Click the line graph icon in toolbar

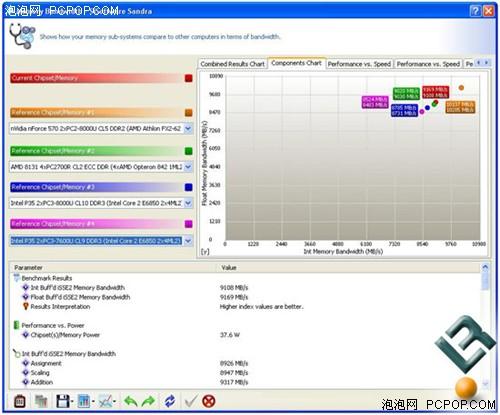[x=105, y=401]
